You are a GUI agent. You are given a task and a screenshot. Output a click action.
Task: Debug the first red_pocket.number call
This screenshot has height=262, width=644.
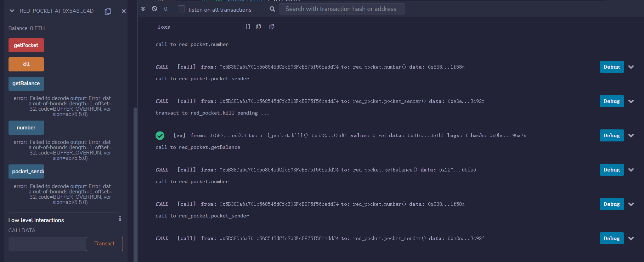pyautogui.click(x=612, y=67)
